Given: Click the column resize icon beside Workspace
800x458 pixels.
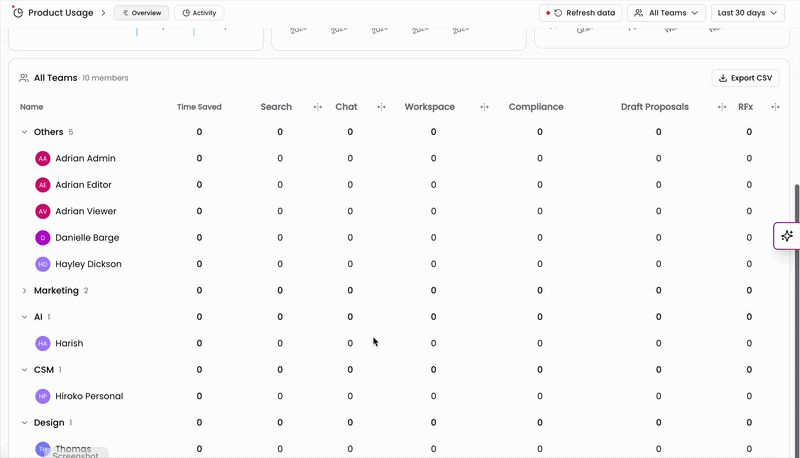Looking at the screenshot, I should coord(484,107).
